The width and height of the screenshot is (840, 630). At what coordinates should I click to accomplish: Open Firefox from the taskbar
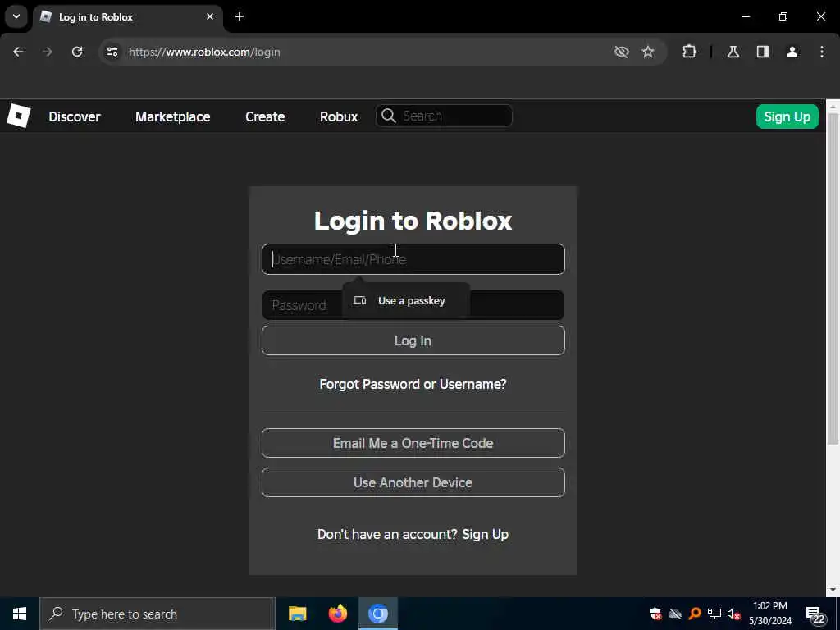coord(337,614)
